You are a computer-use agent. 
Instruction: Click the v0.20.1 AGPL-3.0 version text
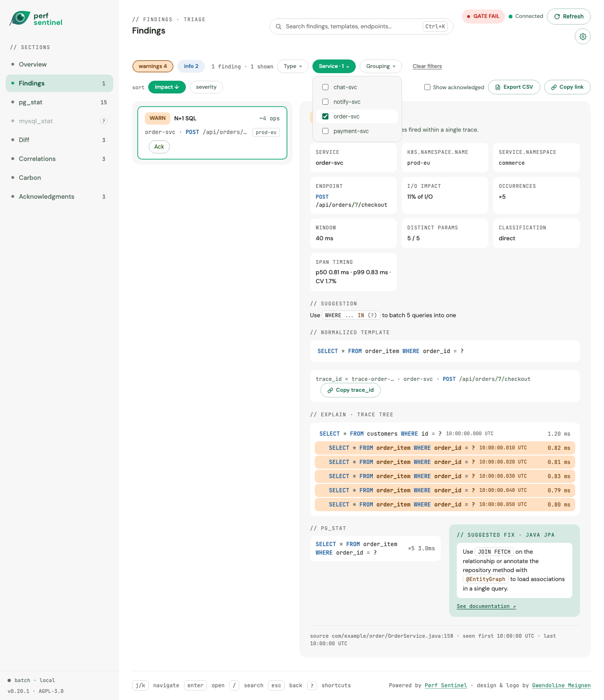(35, 691)
